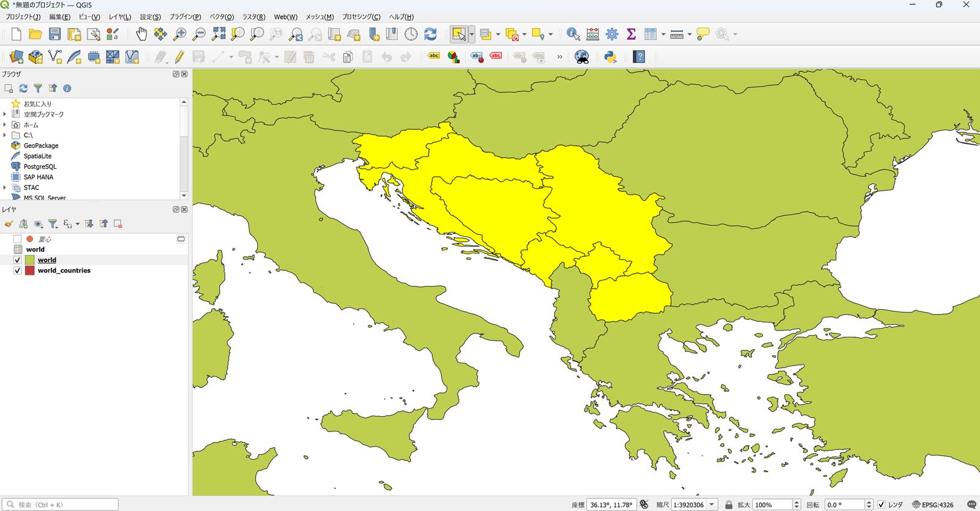The height and width of the screenshot is (511, 980).
Task: Expand the STAC browser item
Action: [5, 188]
